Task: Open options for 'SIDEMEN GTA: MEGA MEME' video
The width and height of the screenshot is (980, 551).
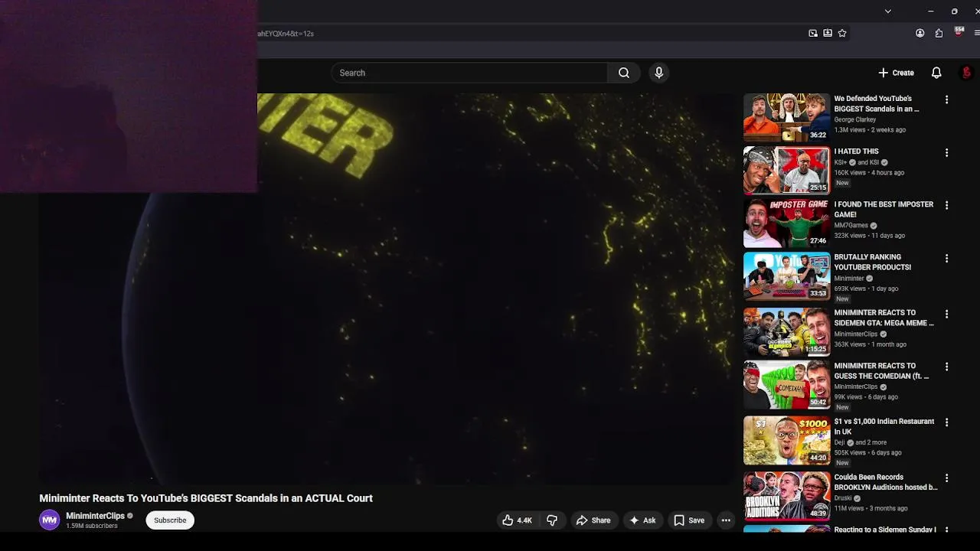Action: (946, 314)
